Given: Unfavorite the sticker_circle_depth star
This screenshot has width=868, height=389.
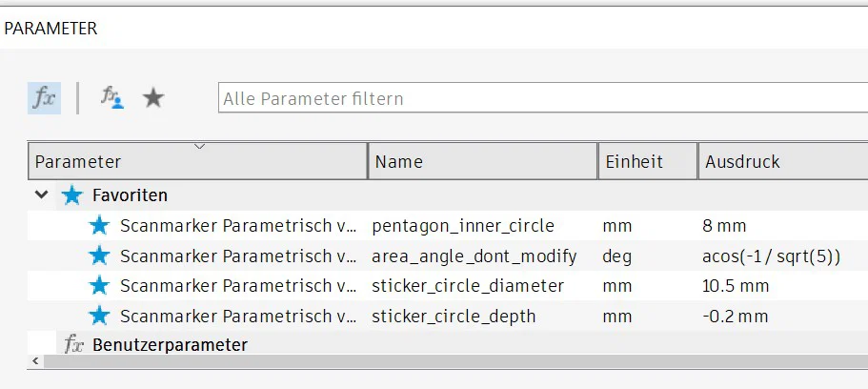Looking at the screenshot, I should pos(99,316).
